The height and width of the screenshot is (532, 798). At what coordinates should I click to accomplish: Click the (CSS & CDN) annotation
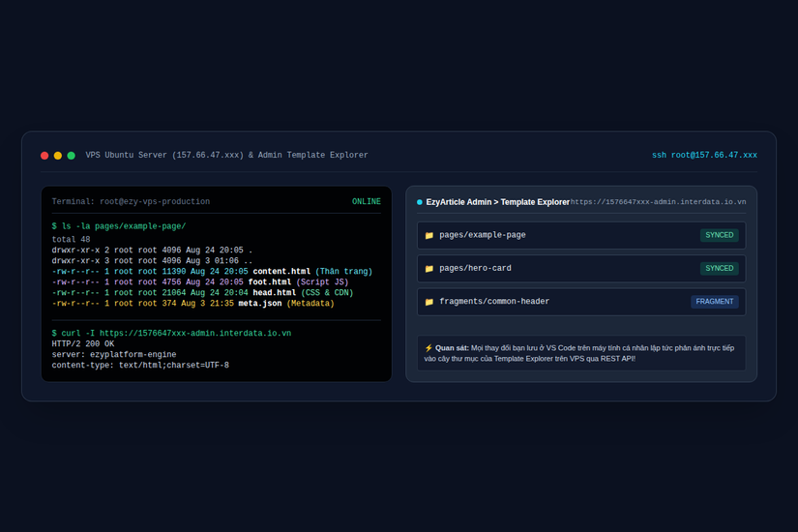(327, 293)
